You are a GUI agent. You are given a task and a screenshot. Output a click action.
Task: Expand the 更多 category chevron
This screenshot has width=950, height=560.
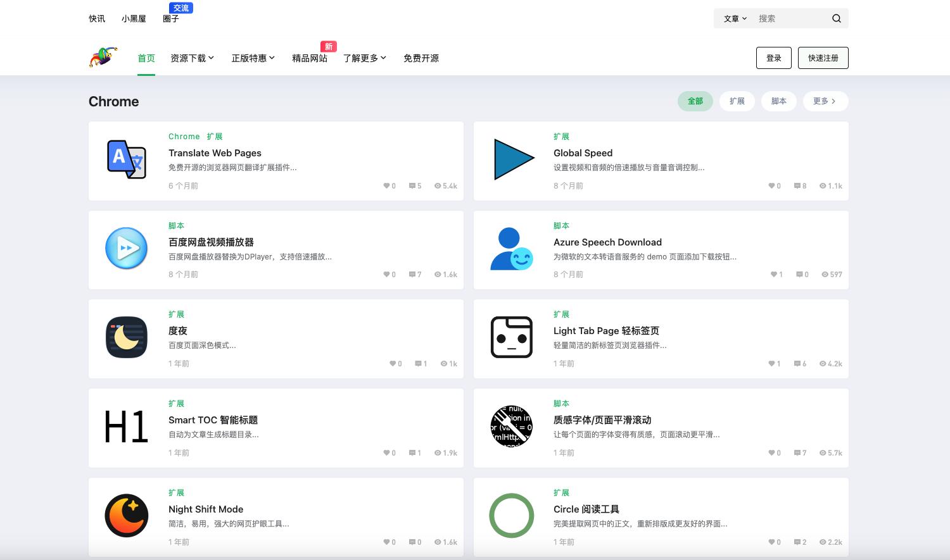click(x=833, y=101)
